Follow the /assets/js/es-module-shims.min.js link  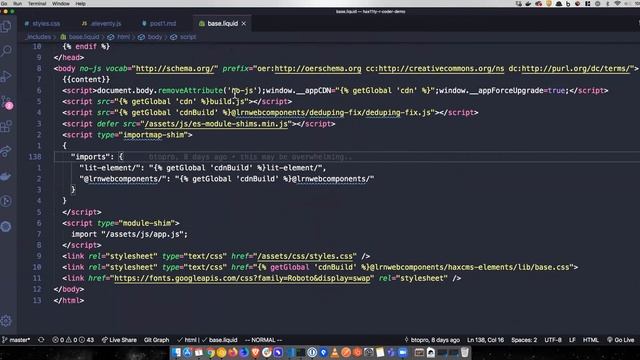pos(216,124)
